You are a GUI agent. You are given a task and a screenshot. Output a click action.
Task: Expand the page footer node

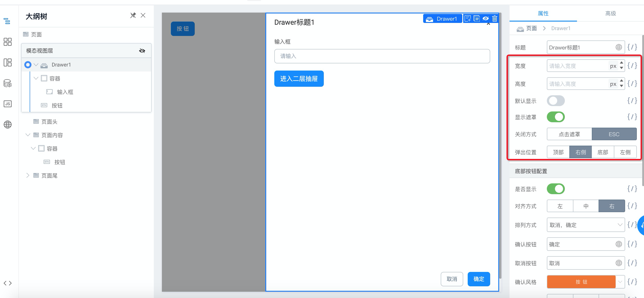tap(28, 175)
